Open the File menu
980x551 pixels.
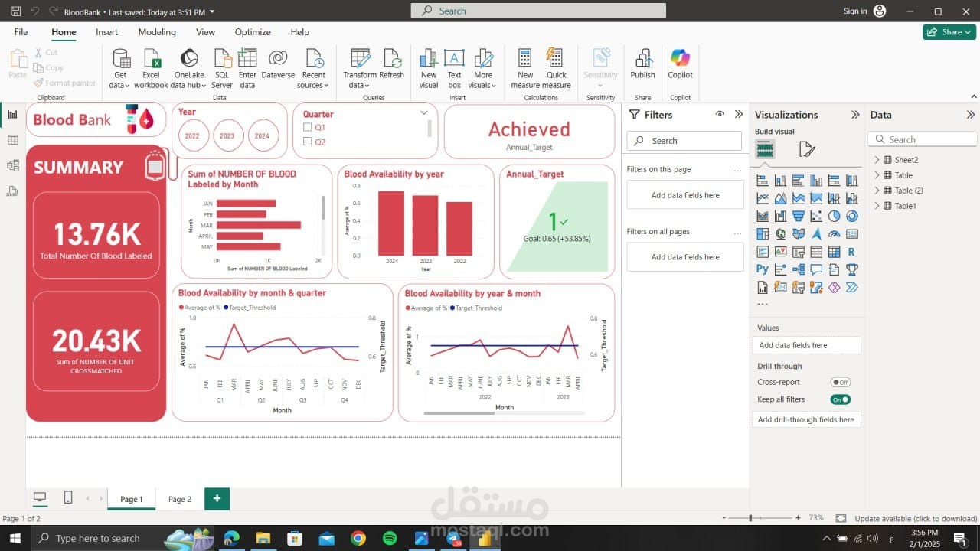point(21,32)
